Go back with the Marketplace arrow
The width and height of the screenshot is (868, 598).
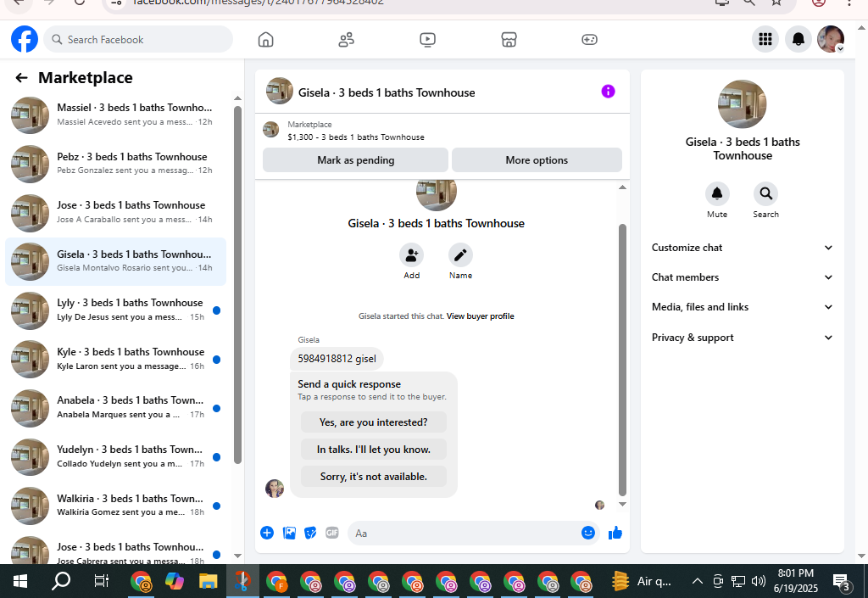(21, 78)
